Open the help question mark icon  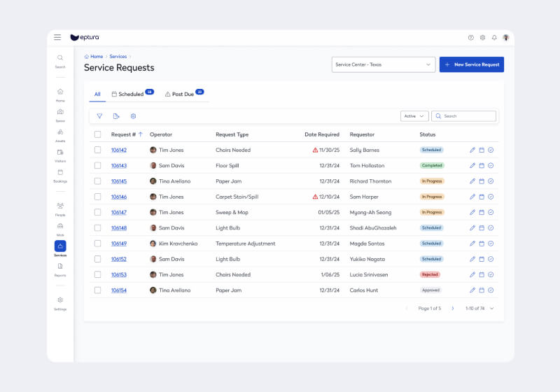click(x=470, y=38)
